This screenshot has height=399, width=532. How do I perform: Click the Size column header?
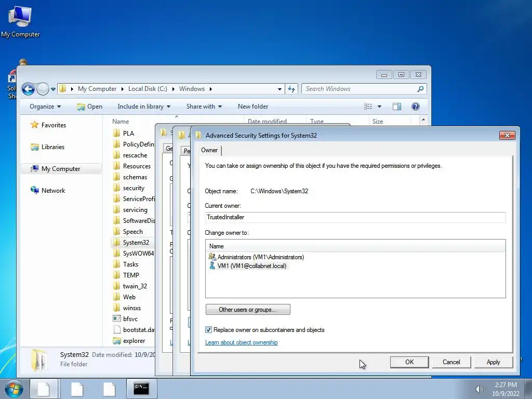coord(378,121)
